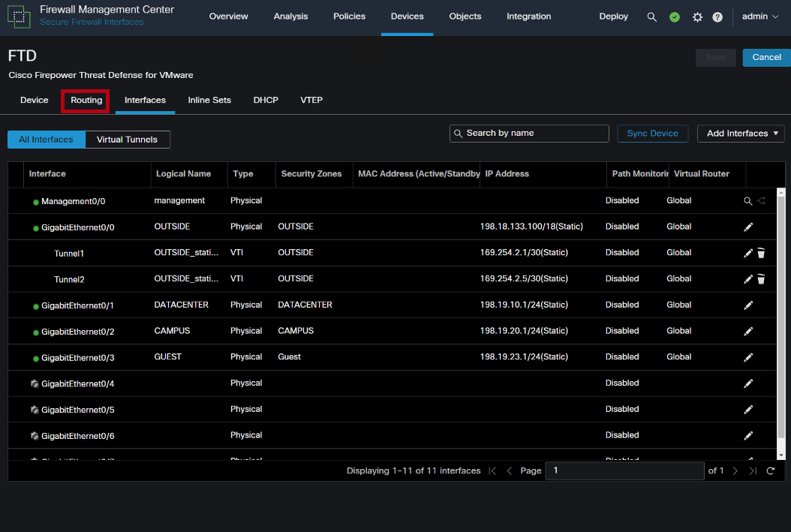Click the Page number input field
This screenshot has height=532, width=791.
point(624,471)
